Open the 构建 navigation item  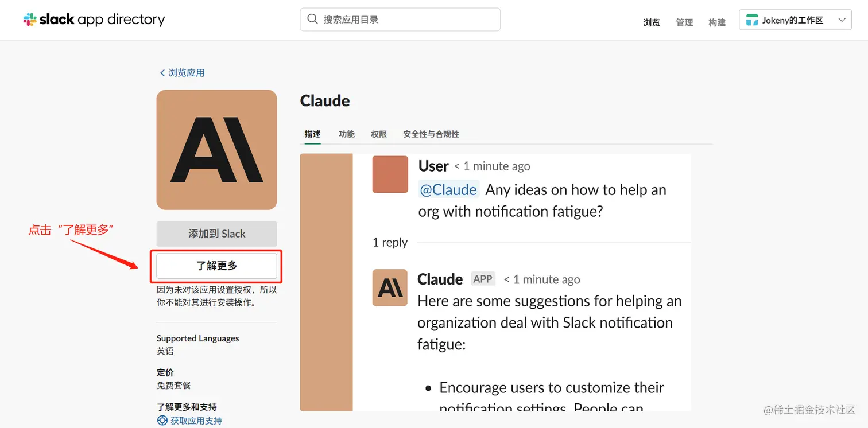(717, 22)
